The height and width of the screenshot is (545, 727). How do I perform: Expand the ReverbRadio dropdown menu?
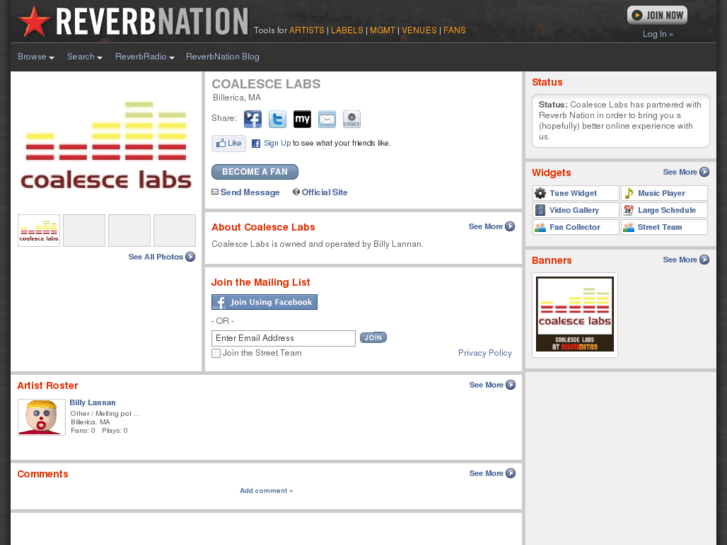pos(145,57)
